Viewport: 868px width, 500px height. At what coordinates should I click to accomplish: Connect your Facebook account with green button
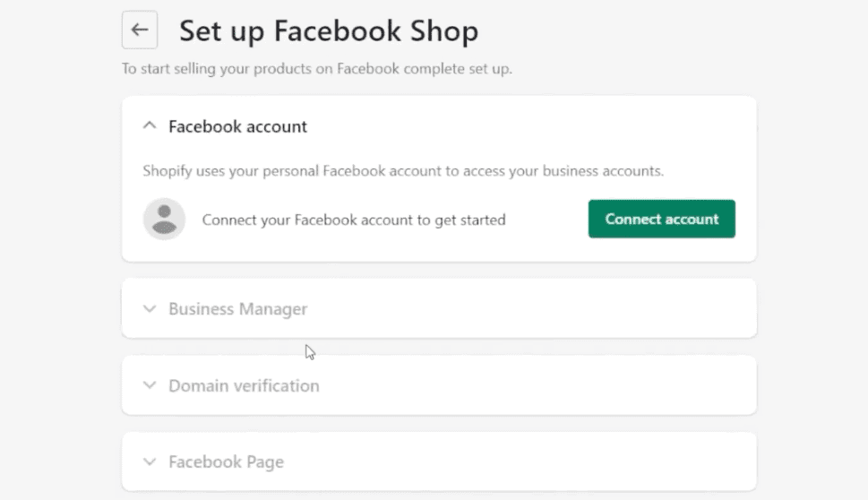point(661,220)
